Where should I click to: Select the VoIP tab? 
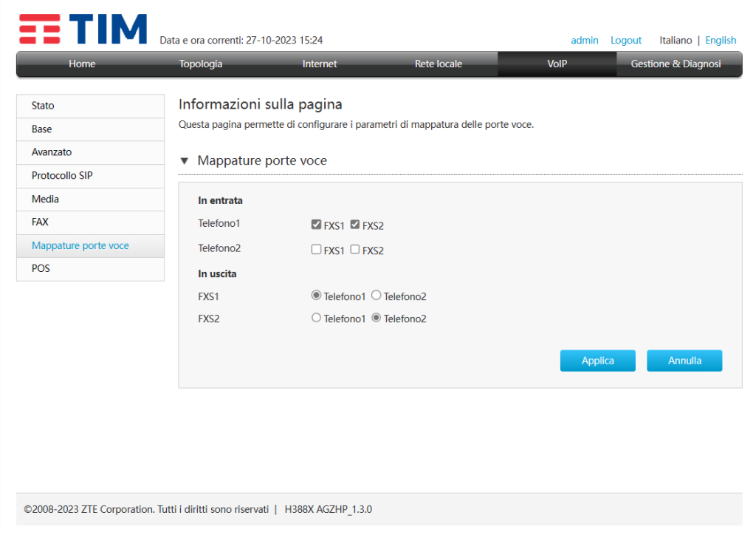(x=557, y=64)
